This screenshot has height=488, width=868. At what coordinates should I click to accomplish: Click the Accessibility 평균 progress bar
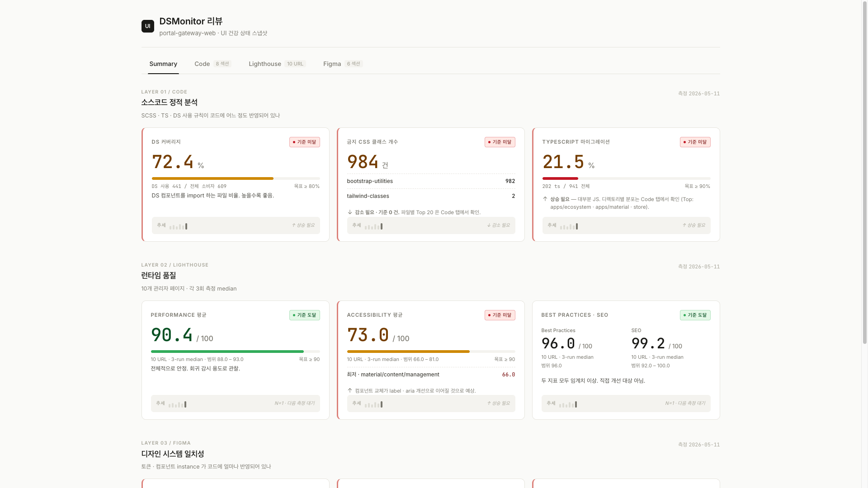pyautogui.click(x=431, y=352)
